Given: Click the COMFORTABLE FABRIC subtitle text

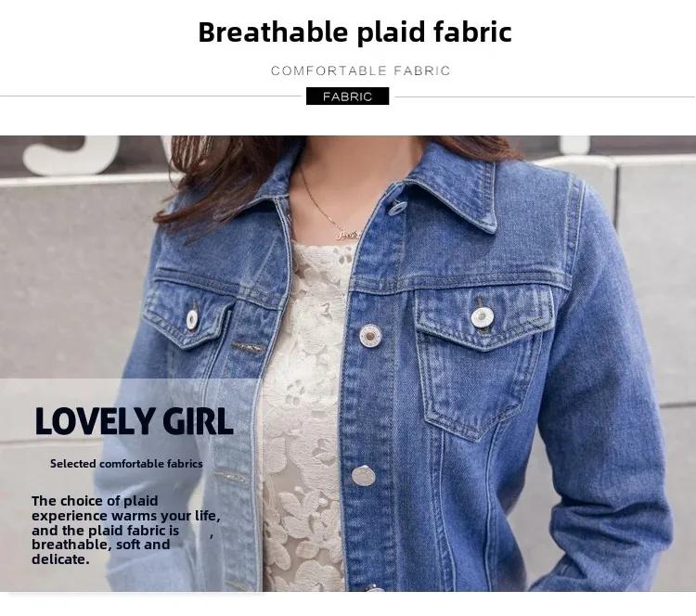Looking at the screenshot, I should tap(360, 71).
